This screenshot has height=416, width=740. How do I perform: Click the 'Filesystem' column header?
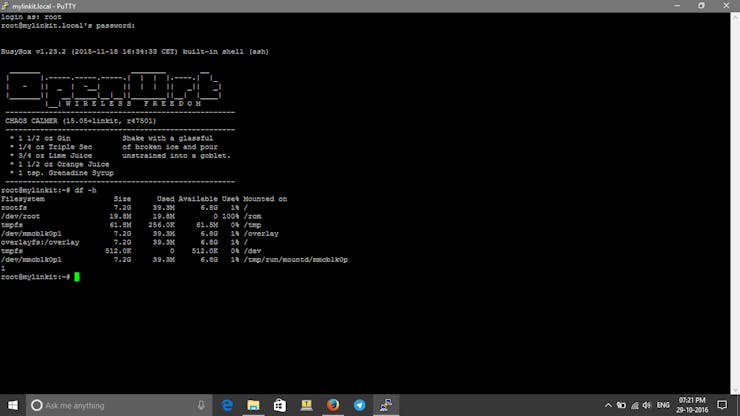[23, 199]
